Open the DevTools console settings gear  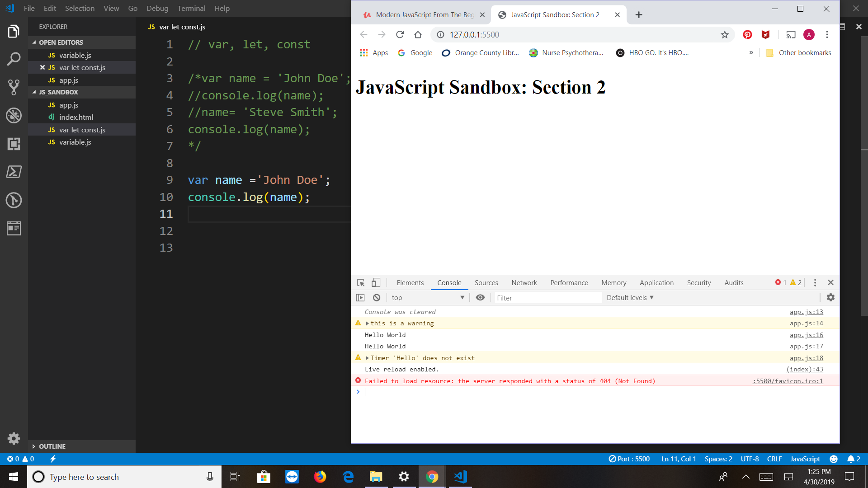(x=830, y=297)
